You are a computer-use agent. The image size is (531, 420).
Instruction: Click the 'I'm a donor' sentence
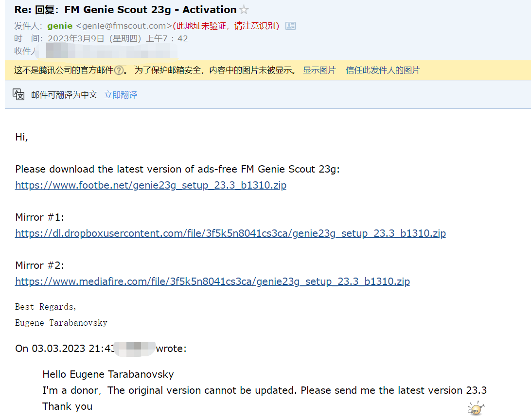[x=265, y=390]
